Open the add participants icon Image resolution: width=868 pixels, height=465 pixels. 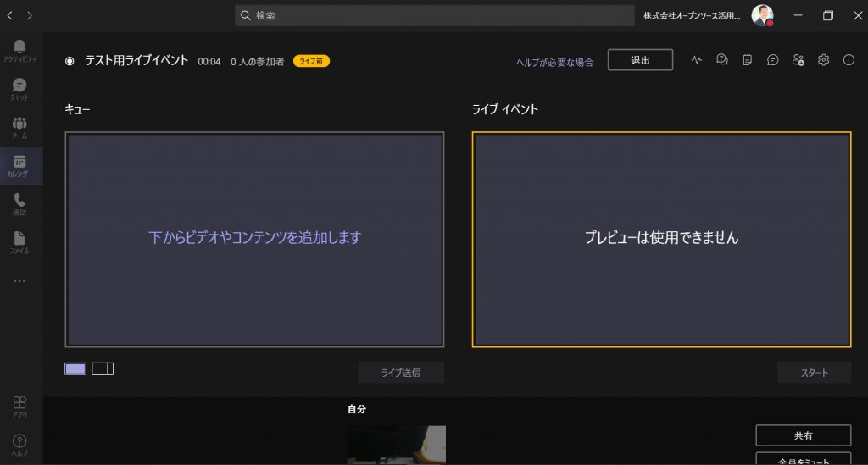point(798,60)
